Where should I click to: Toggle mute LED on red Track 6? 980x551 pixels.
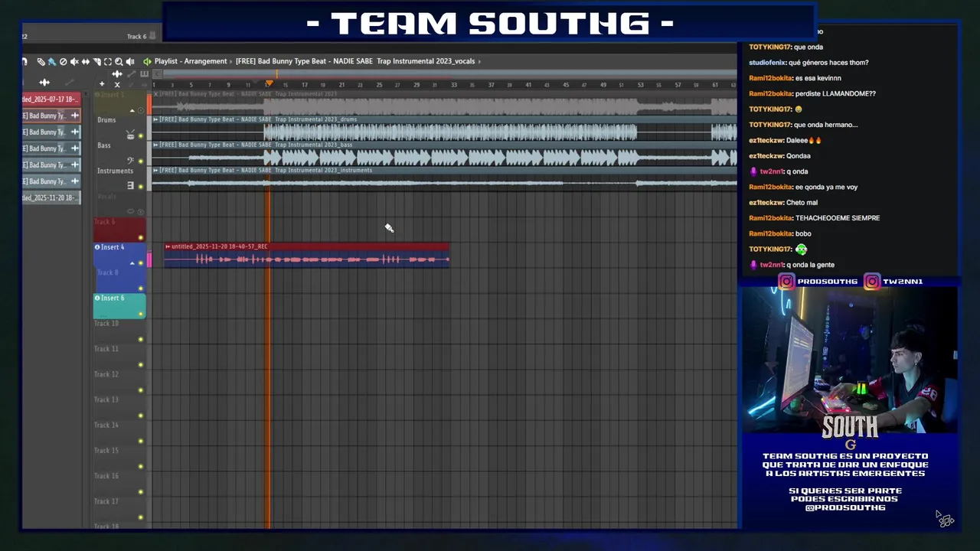pyautogui.click(x=141, y=238)
